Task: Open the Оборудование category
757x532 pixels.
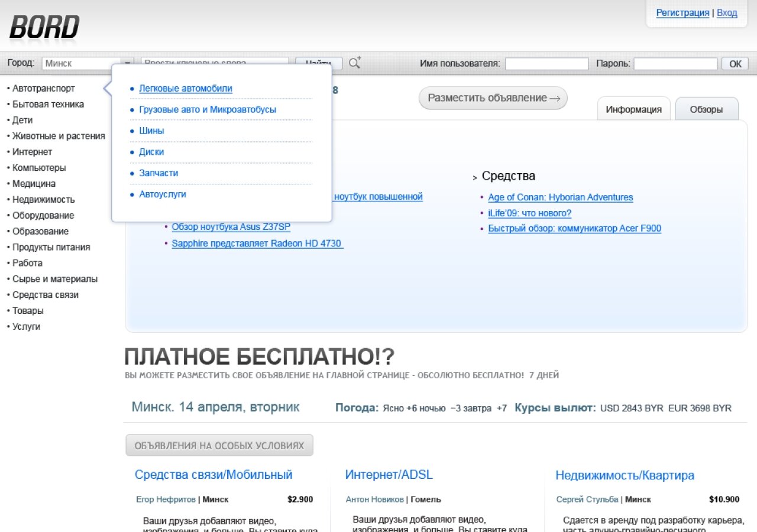Action: pyautogui.click(x=43, y=216)
